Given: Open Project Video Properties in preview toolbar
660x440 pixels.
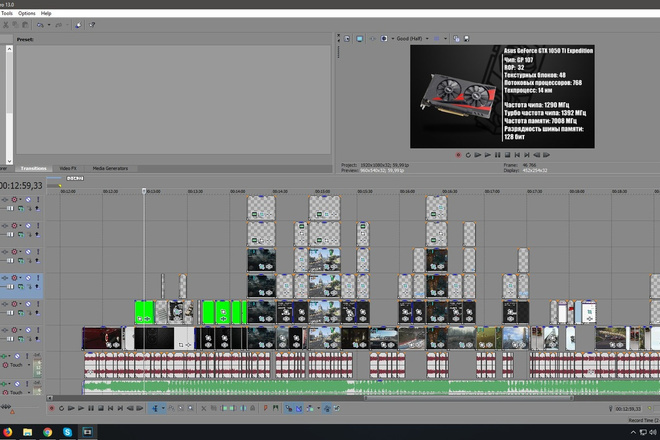Looking at the screenshot, I should (x=347, y=38).
